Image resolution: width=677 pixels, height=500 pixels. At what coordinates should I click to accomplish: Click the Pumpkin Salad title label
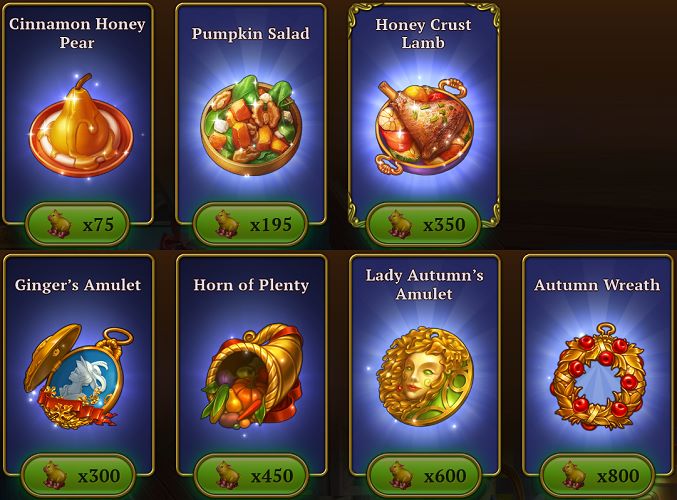(x=251, y=34)
